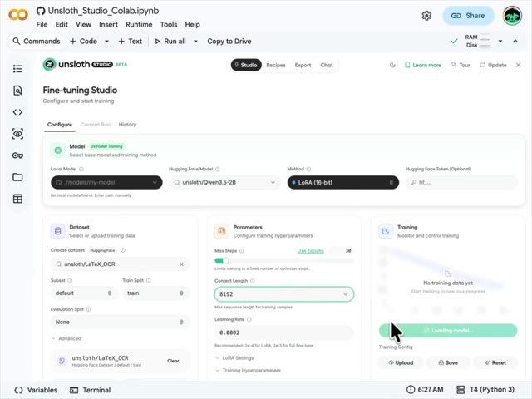Click the Hugging Face Token input field
The image size is (532, 399).
(x=461, y=182)
